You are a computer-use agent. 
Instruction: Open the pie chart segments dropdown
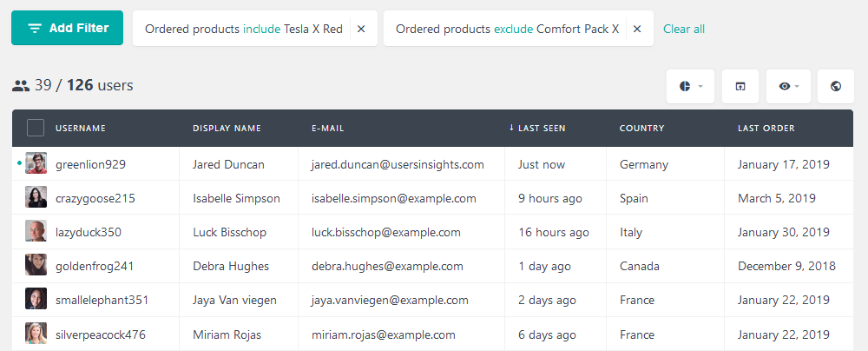pos(690,86)
